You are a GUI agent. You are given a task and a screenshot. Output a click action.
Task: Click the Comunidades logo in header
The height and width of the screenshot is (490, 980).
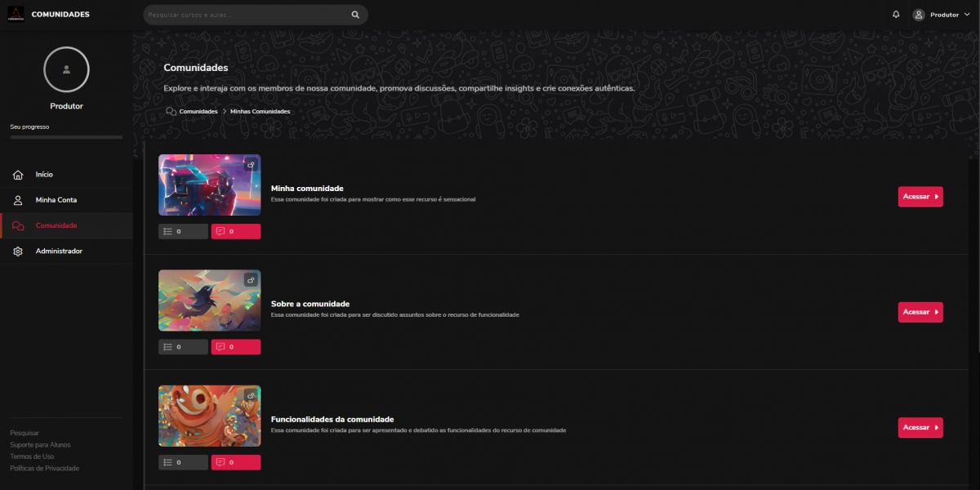pyautogui.click(x=16, y=15)
